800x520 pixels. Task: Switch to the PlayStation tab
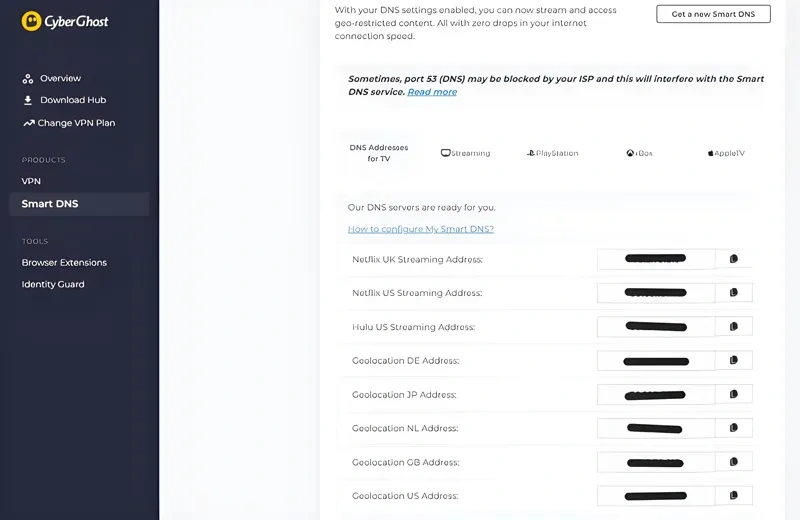553,153
